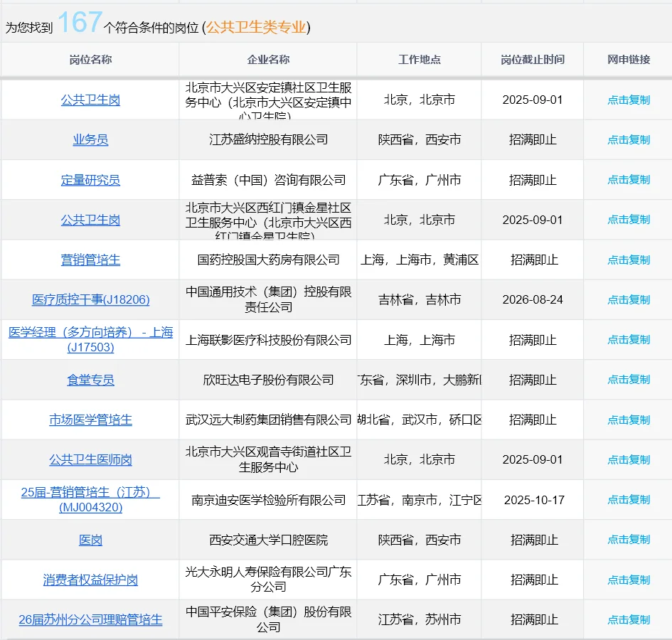The image size is (672, 640).
Task: Click 点击复制 for 南京迪安医学检验所有限公司
Action: click(629, 499)
